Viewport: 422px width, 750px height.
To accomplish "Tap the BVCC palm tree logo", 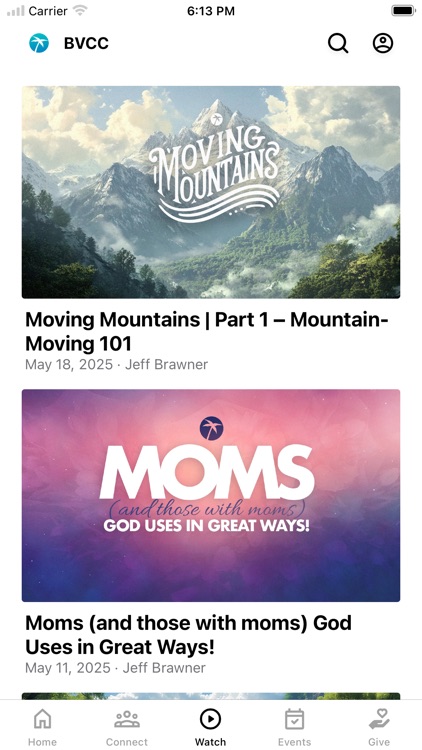I will [x=39, y=43].
